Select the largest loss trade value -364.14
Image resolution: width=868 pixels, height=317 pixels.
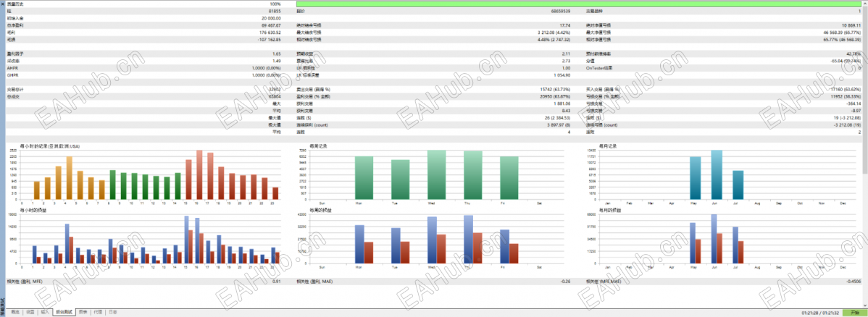[x=854, y=103]
